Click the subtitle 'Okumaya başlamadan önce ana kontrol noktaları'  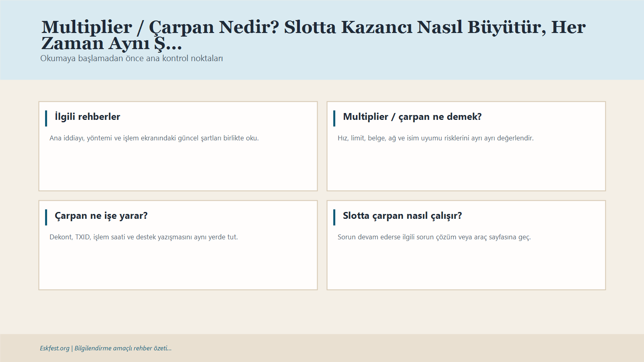[x=132, y=58]
